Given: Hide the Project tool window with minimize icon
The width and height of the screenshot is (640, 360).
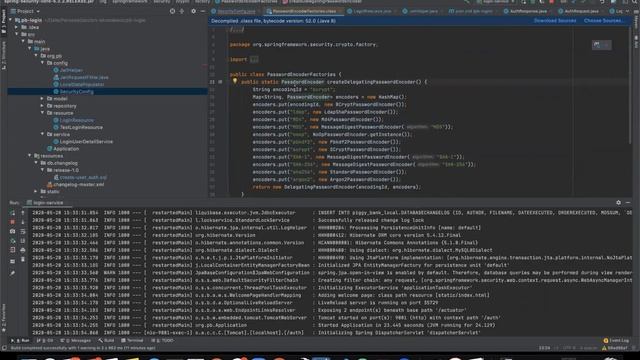Looking at the screenshot, I should click(x=203, y=11).
